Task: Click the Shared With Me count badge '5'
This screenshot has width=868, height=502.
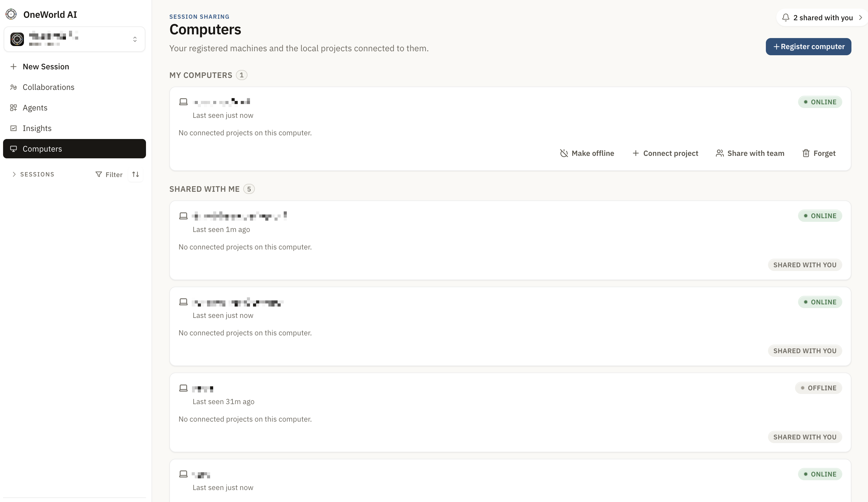Action: [249, 189]
